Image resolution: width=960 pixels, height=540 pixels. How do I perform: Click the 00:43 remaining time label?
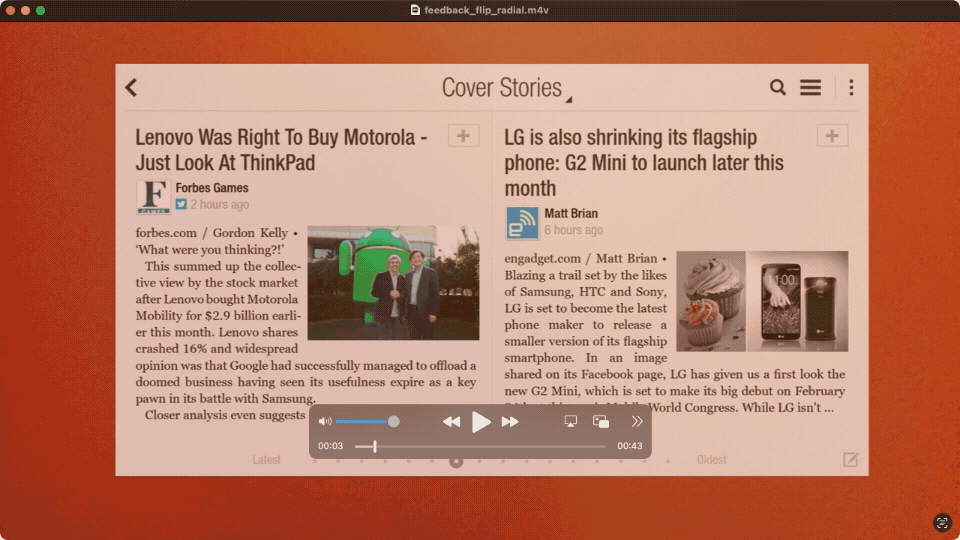(629, 446)
